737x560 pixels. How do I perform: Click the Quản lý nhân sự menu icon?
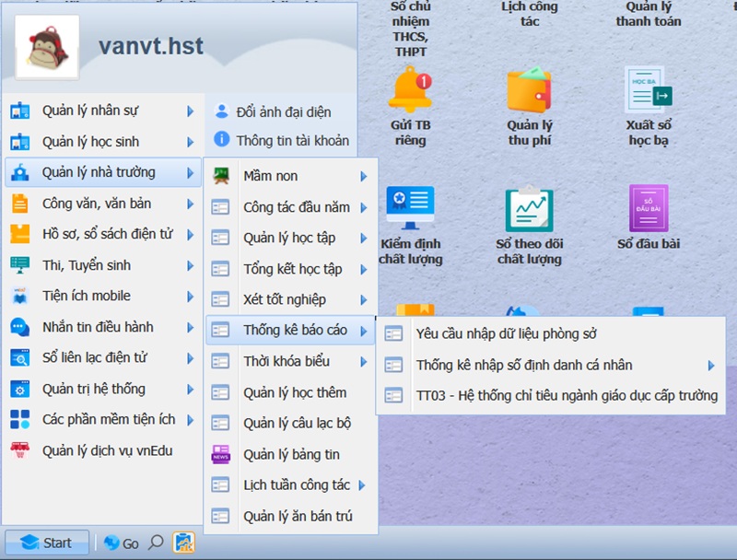click(x=19, y=111)
